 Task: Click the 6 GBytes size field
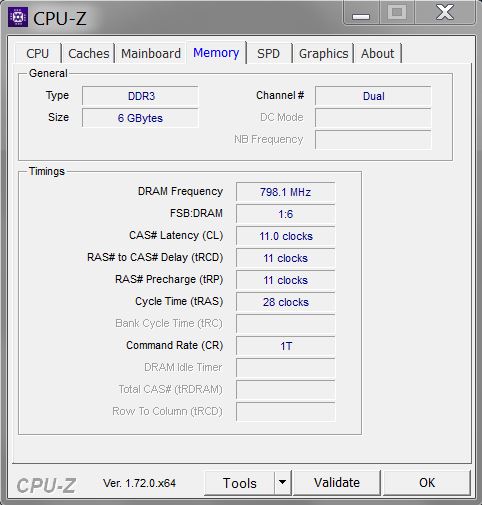(140, 118)
